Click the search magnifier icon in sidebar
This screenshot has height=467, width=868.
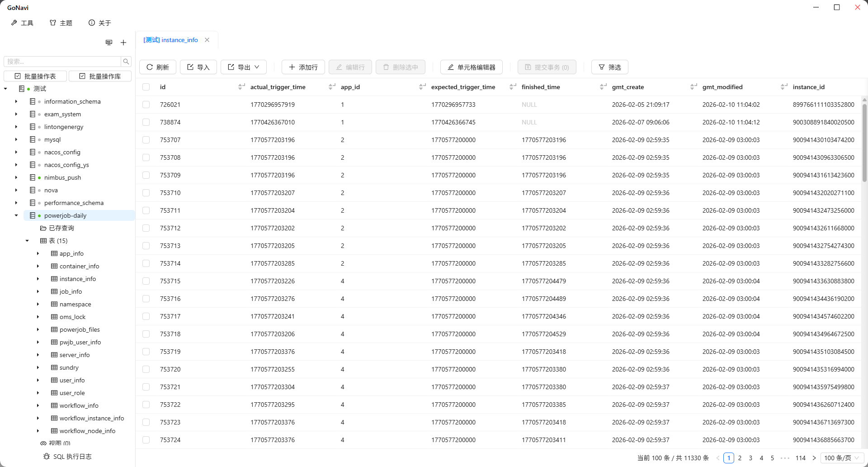click(127, 62)
